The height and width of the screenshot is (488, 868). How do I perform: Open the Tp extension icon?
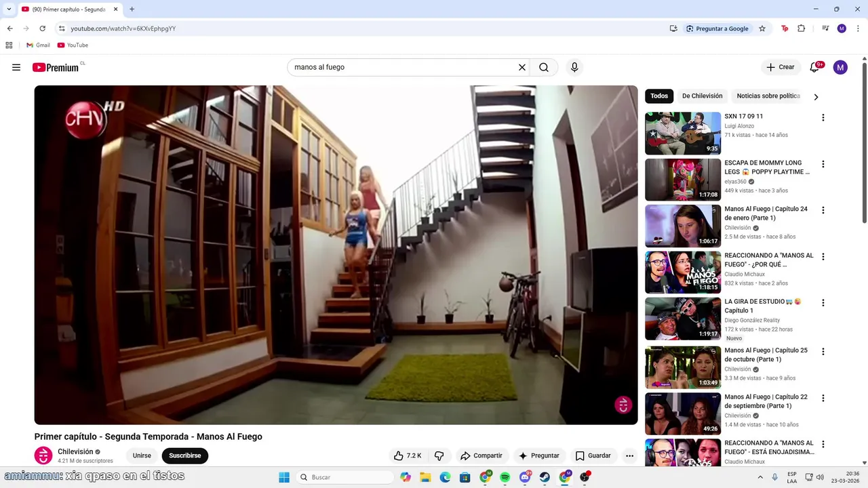[x=785, y=28]
